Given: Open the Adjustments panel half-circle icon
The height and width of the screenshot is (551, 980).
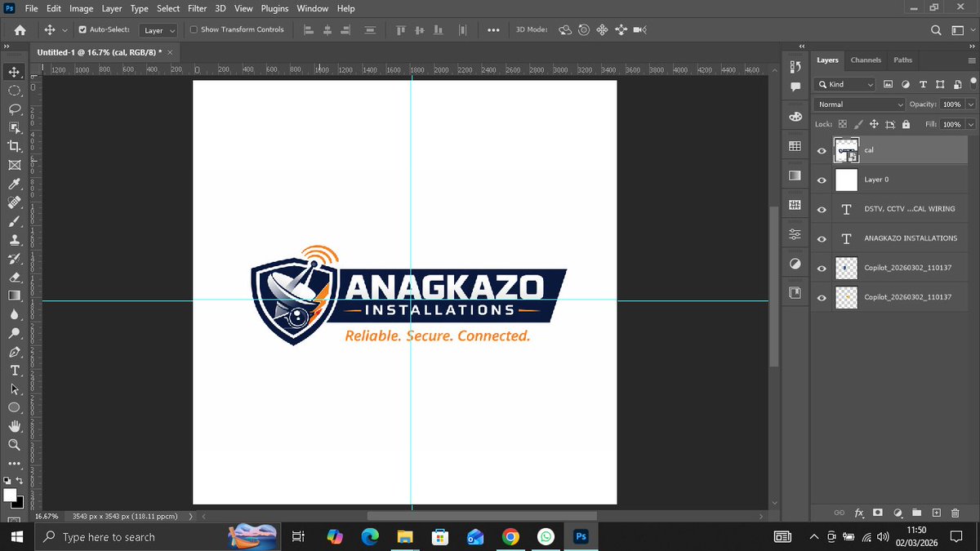Looking at the screenshot, I should 795,264.
